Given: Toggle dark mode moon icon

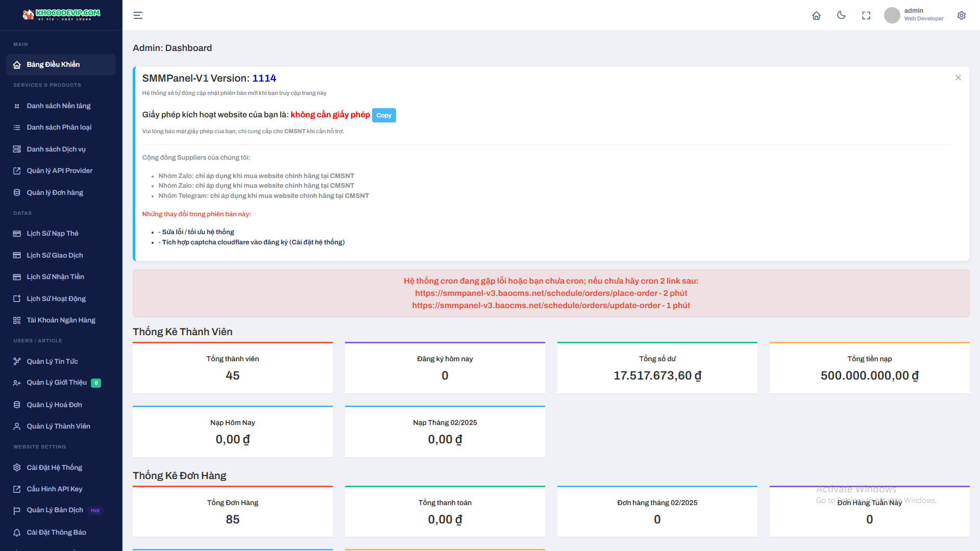Looking at the screenshot, I should click(841, 15).
